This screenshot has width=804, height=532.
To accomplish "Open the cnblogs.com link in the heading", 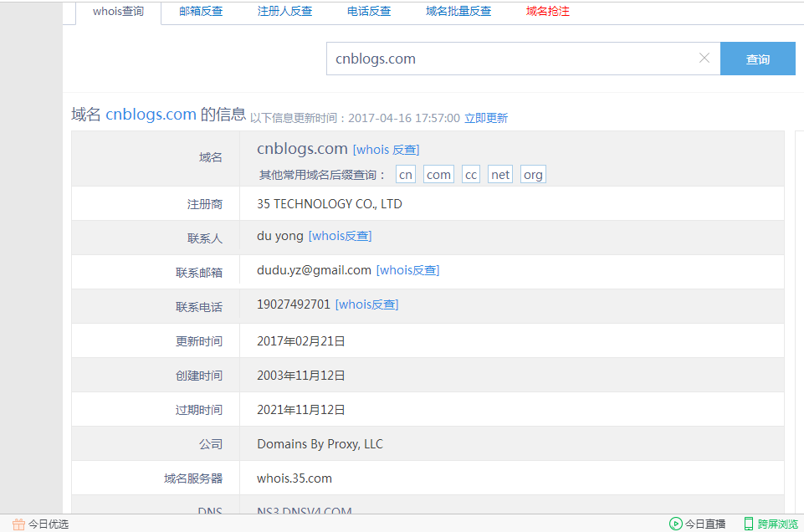I will 151,114.
